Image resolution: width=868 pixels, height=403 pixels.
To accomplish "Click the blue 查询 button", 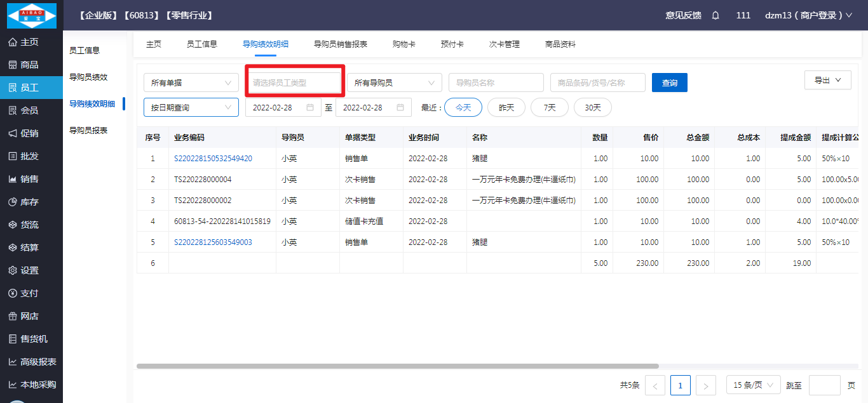I will [x=669, y=83].
